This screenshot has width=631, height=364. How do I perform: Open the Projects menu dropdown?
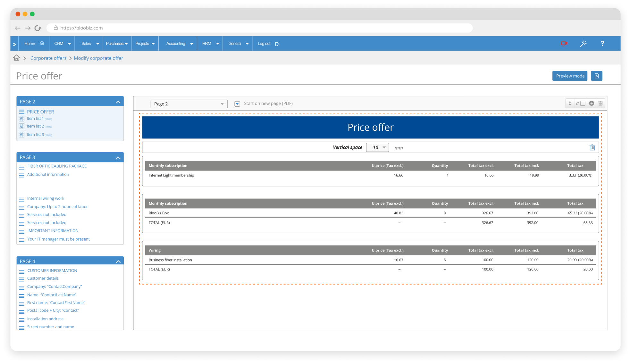coord(145,44)
